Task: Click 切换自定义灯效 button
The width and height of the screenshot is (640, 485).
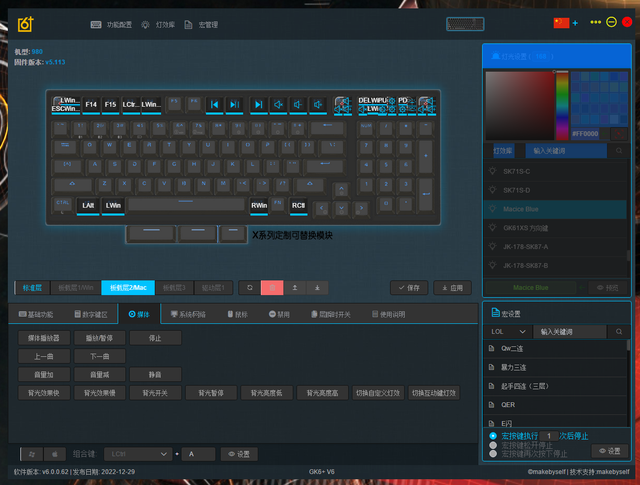Action: [x=378, y=393]
